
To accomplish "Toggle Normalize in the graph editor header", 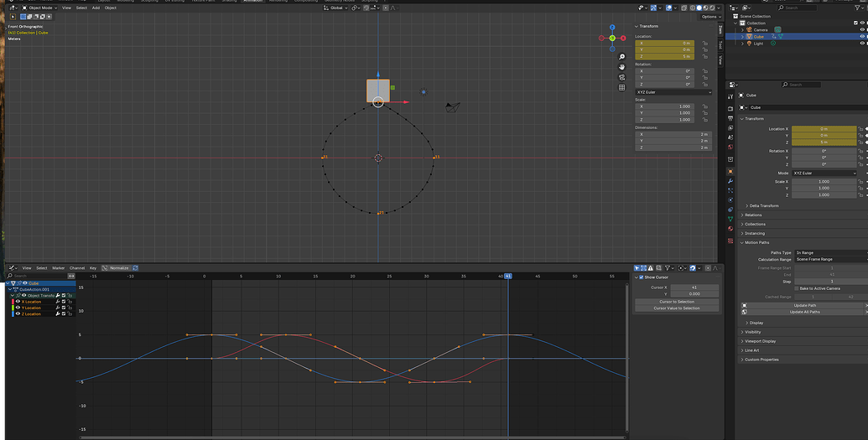I will pos(115,268).
